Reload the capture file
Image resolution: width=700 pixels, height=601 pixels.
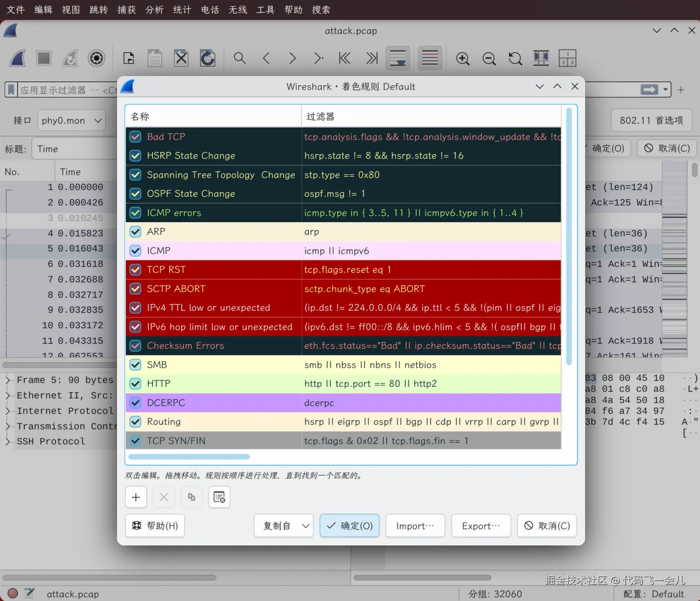[x=207, y=58]
